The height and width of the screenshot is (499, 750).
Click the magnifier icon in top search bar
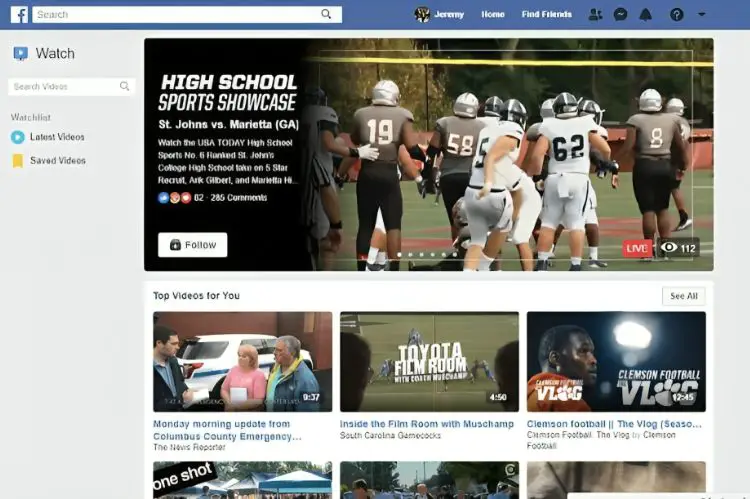tap(326, 14)
